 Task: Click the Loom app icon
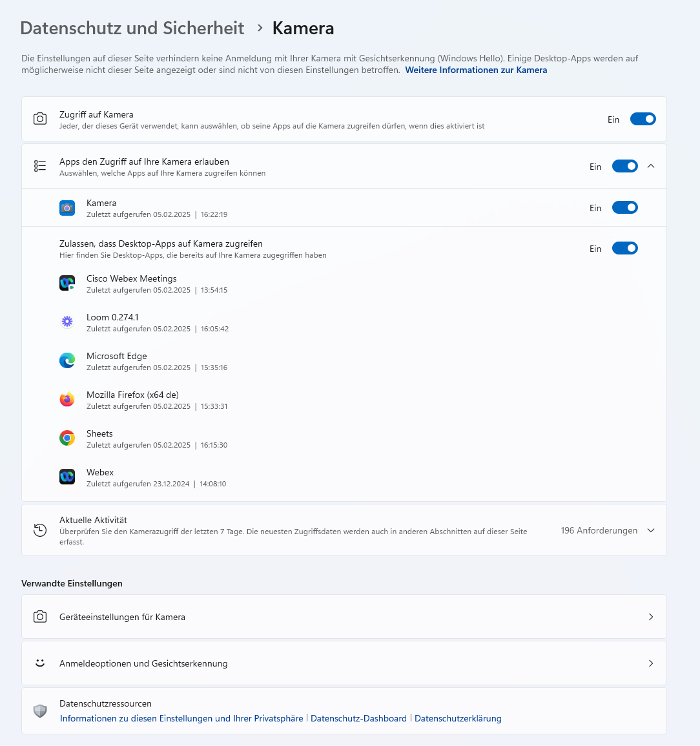pyautogui.click(x=67, y=322)
